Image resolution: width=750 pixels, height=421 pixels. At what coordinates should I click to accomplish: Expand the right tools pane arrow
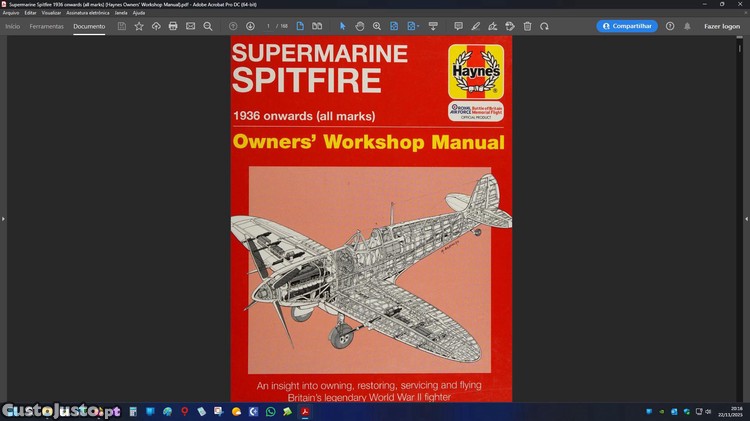pos(746,218)
